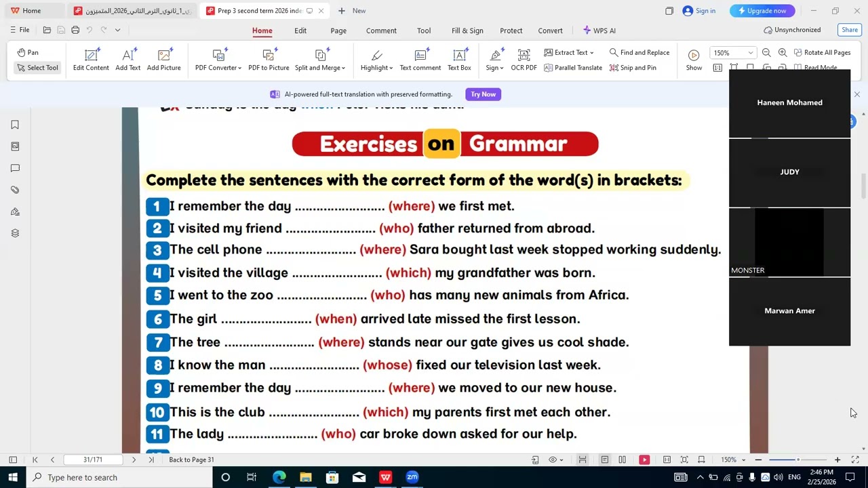The height and width of the screenshot is (488, 868).
Task: Click the Share button
Action: 850,30
